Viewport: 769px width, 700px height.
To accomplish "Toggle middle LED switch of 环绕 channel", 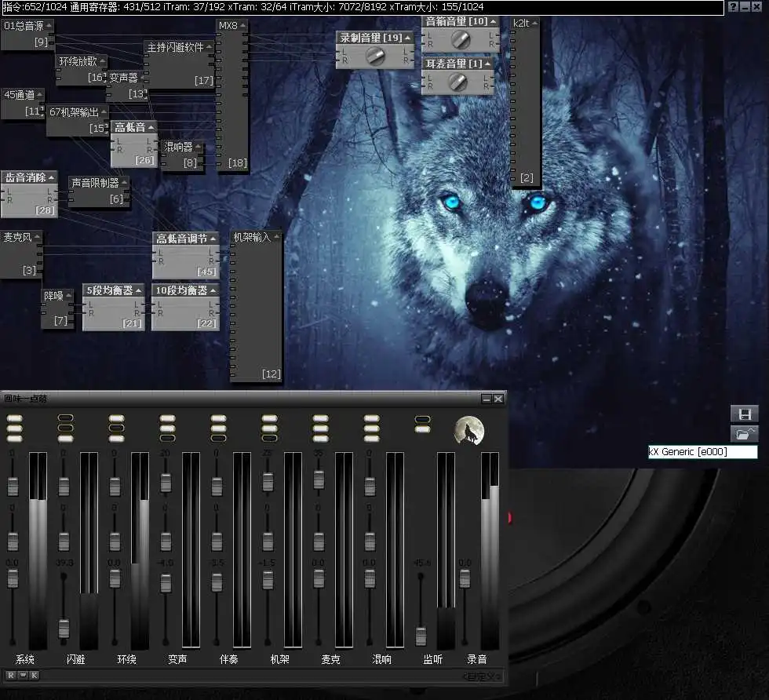I will pos(116,428).
